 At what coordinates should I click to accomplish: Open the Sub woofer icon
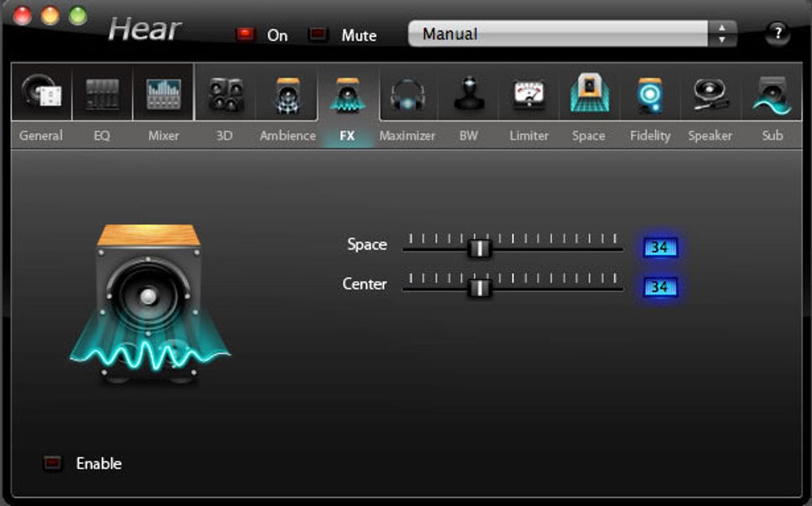tap(772, 95)
